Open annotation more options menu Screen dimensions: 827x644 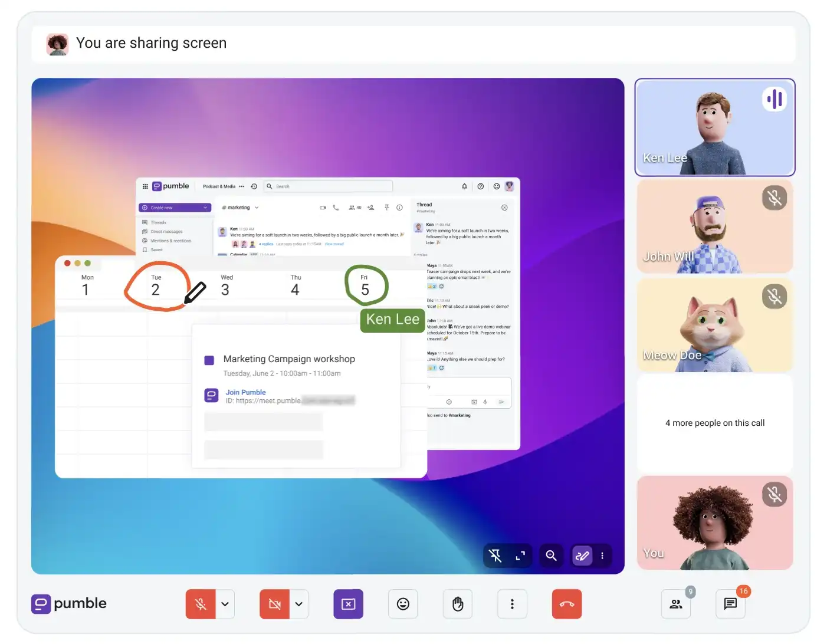602,556
